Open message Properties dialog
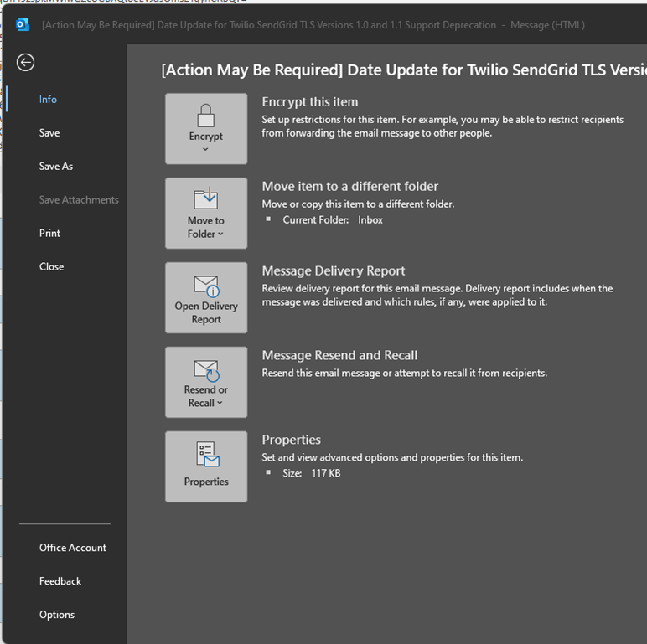 click(206, 466)
